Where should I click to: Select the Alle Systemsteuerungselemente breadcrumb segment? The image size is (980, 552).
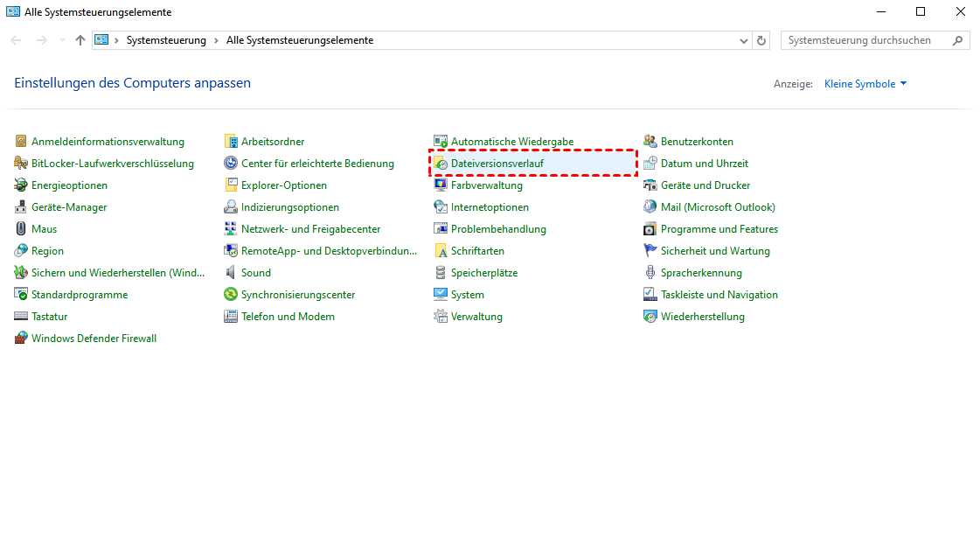click(299, 40)
